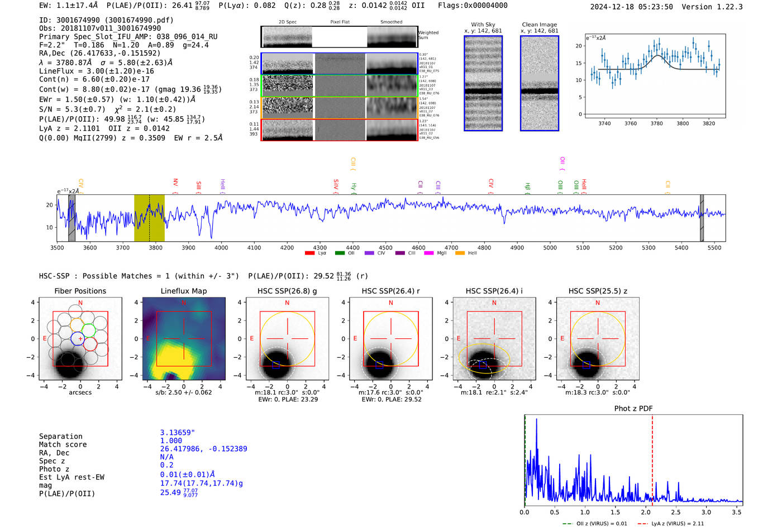Click the gray masked band near 5460
Viewport: 782px width, 532px height.
click(702, 218)
